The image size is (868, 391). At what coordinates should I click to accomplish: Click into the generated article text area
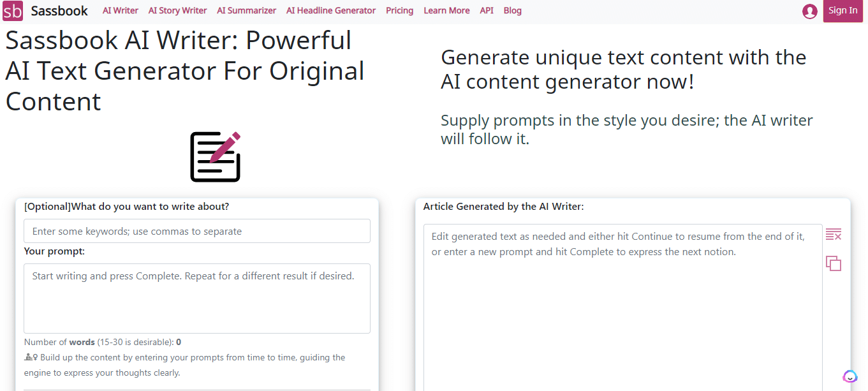[x=622, y=306]
